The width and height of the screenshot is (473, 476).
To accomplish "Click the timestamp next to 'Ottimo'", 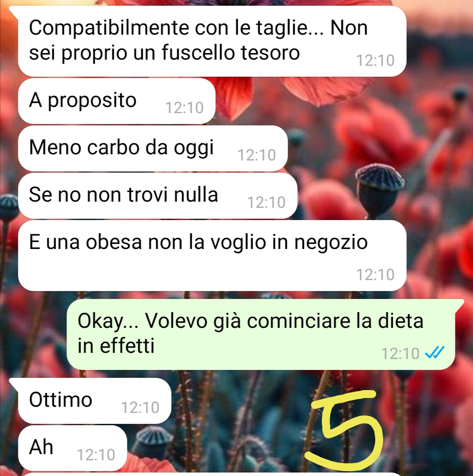I will [140, 407].
